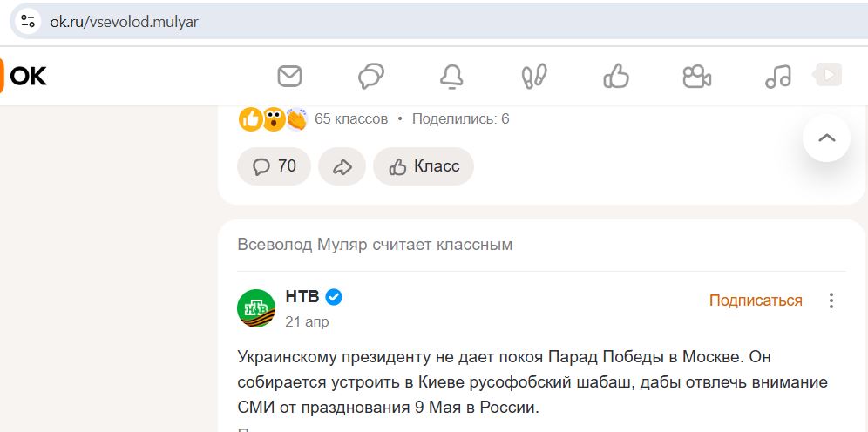The height and width of the screenshot is (432, 868).
Task: Open the 70 comments button
Action: pos(274,166)
